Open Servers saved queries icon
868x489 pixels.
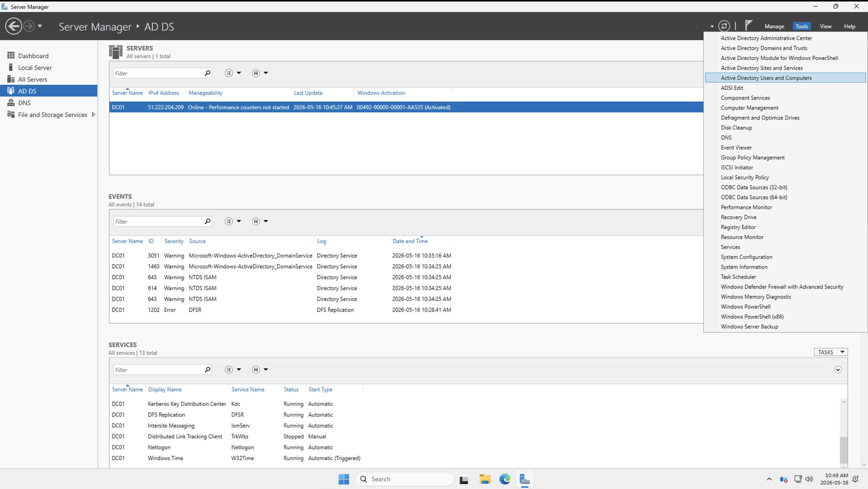point(256,73)
